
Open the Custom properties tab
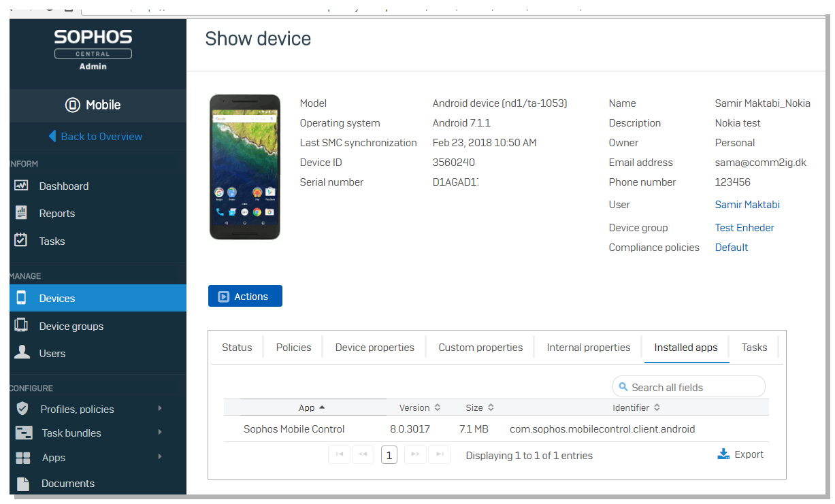pyautogui.click(x=480, y=348)
